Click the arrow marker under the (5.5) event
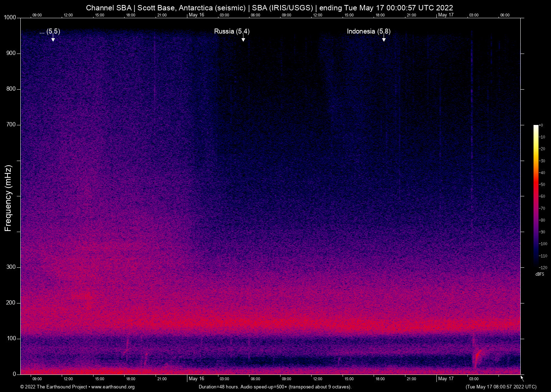Image resolution: width=551 pixels, height=392 pixels. [x=53, y=39]
